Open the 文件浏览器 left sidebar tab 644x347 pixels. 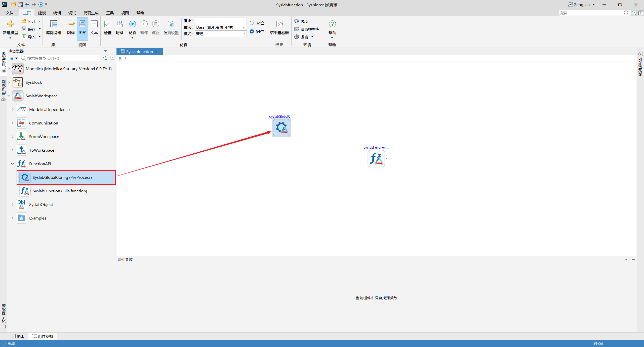tap(4, 316)
